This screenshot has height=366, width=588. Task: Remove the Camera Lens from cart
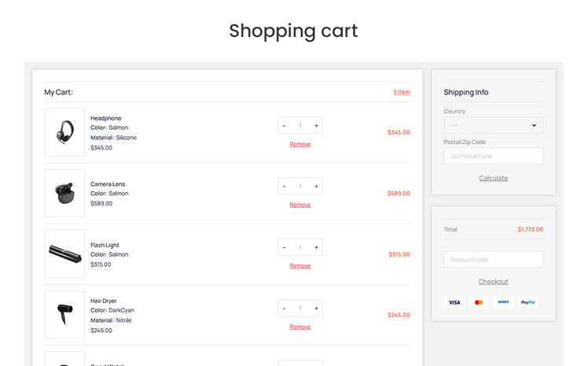tap(300, 205)
